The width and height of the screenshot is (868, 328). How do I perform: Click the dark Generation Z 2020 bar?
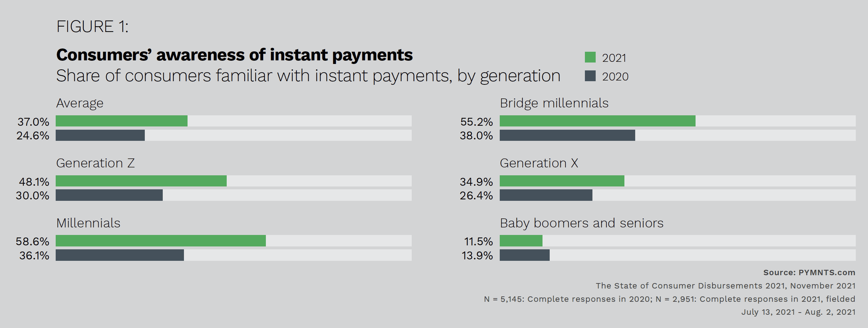coord(109,195)
